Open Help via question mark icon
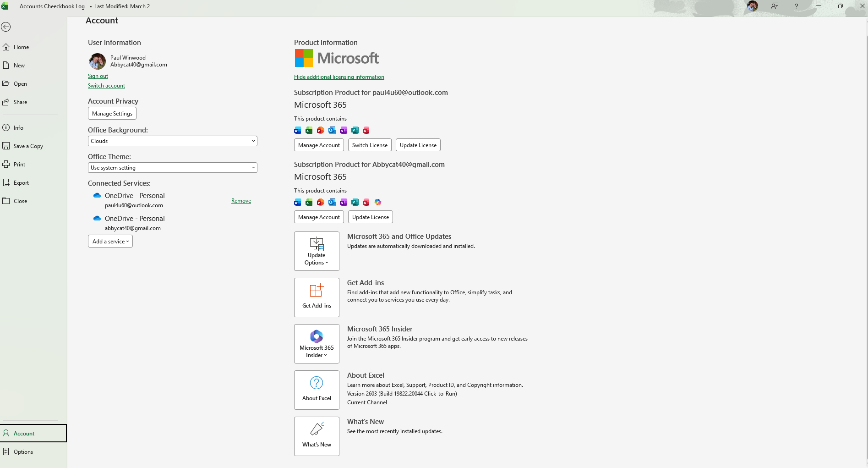This screenshot has height=468, width=868. (797, 6)
